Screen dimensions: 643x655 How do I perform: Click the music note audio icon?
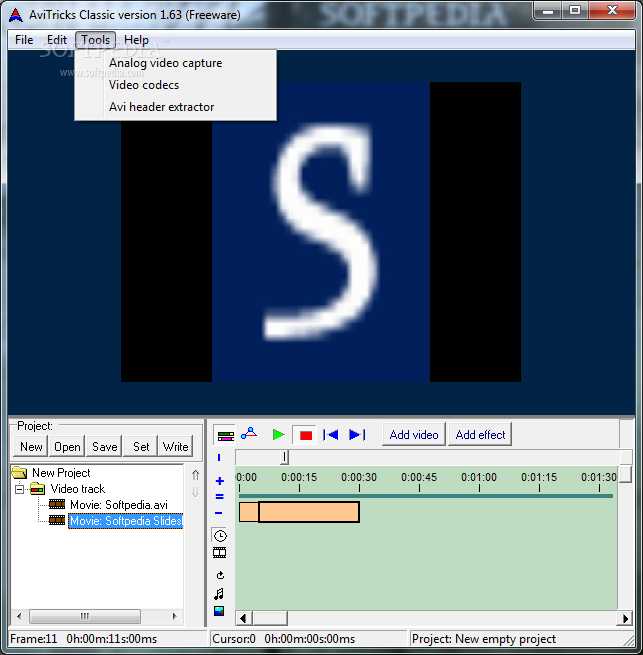click(219, 594)
